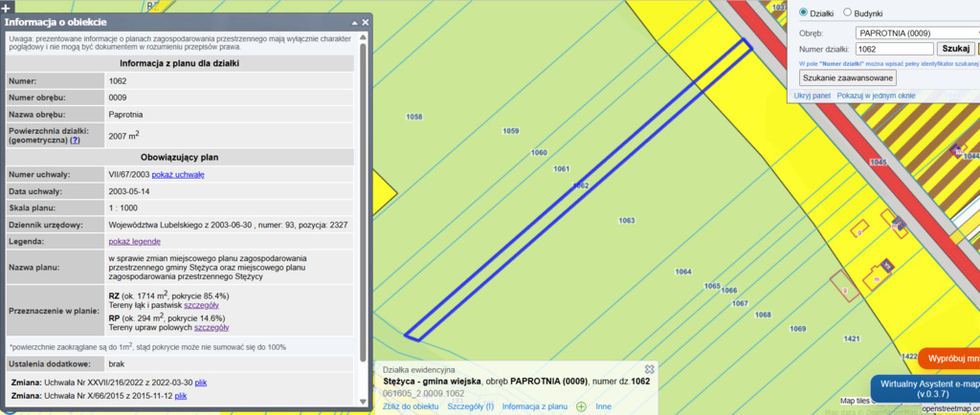Close the Informacja o obiekcie panel
This screenshot has width=980, height=415.
364,22
